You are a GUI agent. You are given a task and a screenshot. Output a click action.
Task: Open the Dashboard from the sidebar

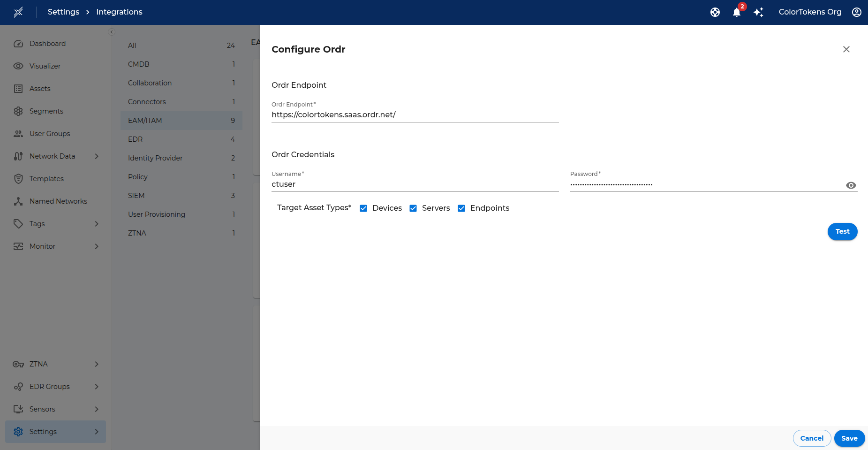coord(47,43)
